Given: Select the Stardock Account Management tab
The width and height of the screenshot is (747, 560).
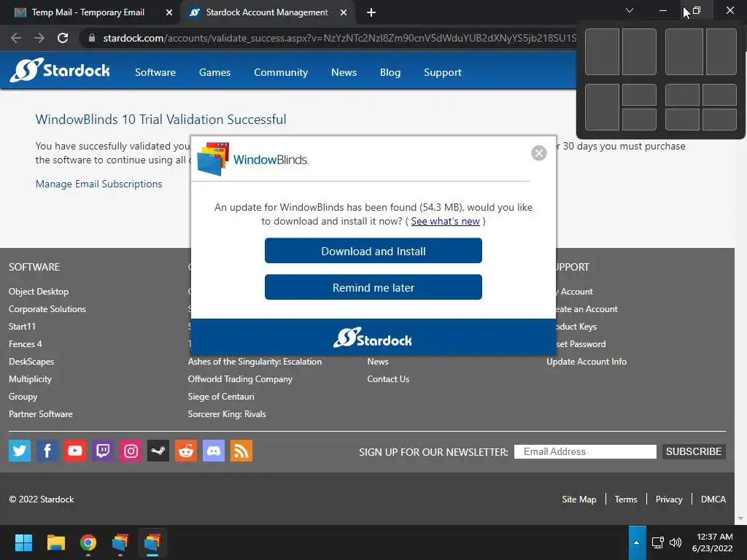Looking at the screenshot, I should 267,12.
